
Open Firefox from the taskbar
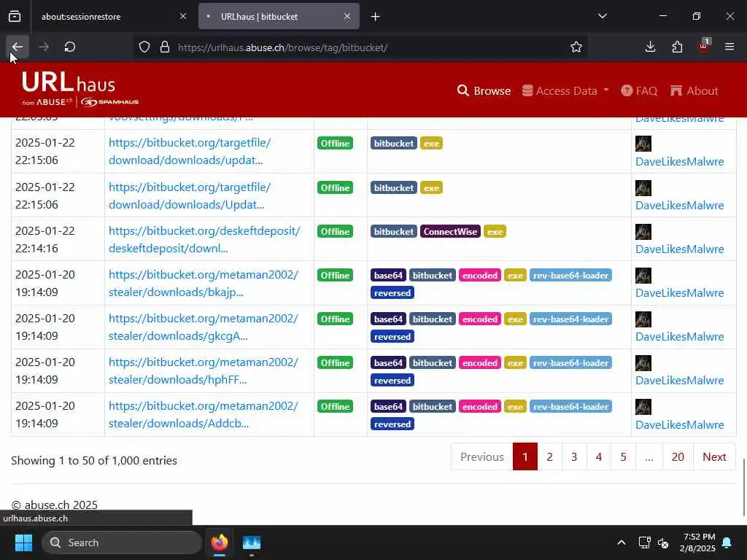(220, 542)
